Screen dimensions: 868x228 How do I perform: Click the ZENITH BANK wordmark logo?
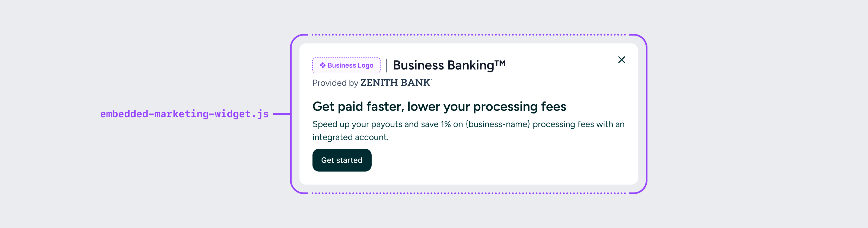(x=395, y=82)
